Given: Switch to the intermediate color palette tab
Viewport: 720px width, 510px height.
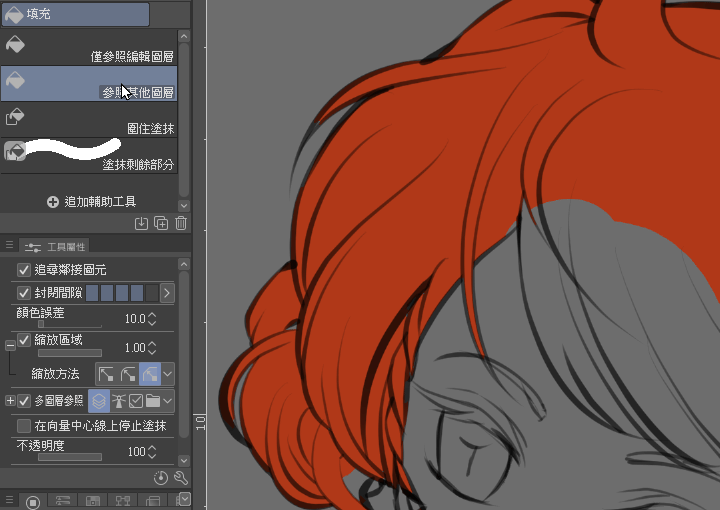Looking at the screenshot, I should [x=123, y=502].
